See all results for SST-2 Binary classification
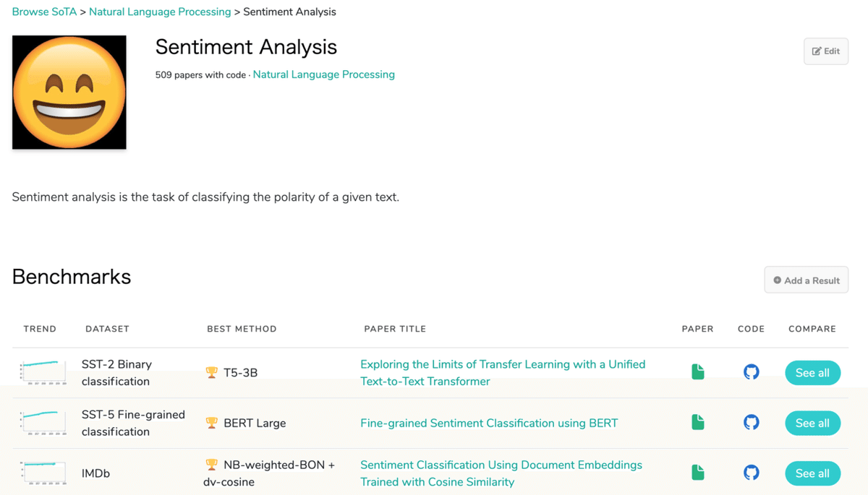 coord(812,373)
